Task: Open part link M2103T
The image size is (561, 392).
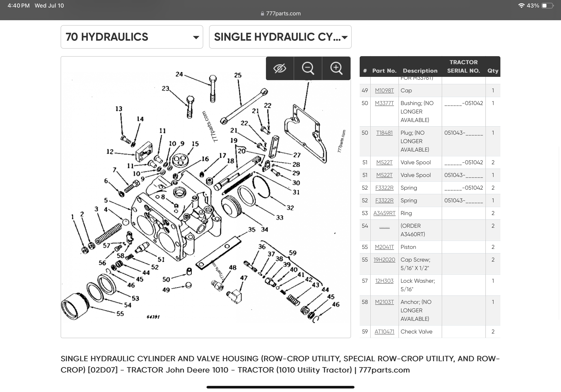Action: (384, 302)
